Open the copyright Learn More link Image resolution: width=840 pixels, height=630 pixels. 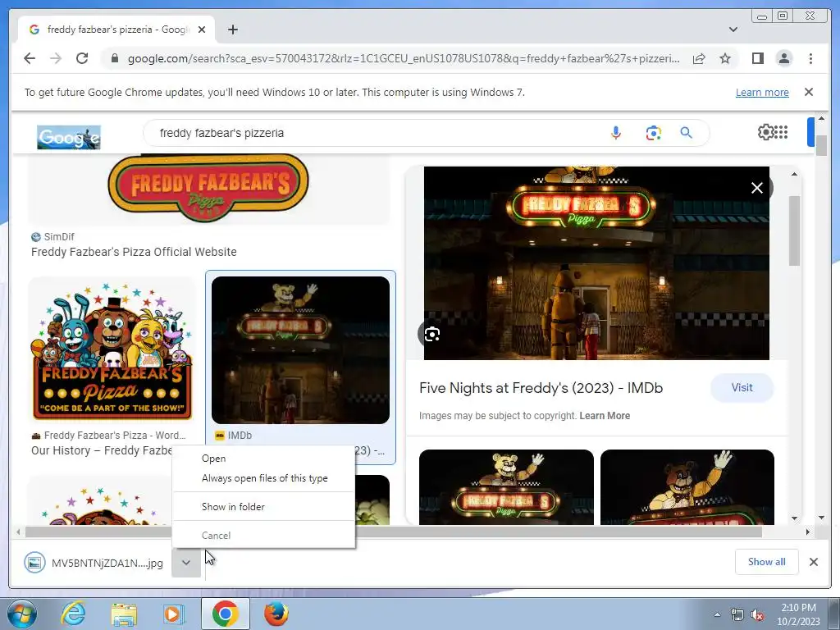coord(605,416)
